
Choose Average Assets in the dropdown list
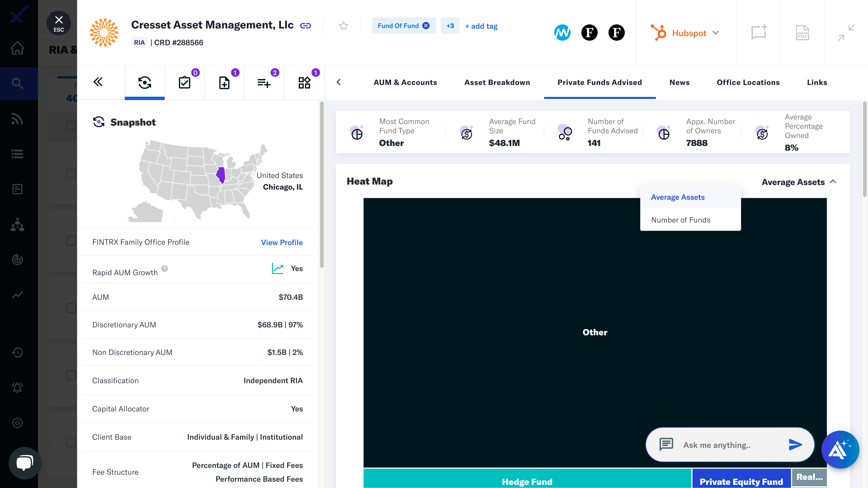click(x=690, y=197)
